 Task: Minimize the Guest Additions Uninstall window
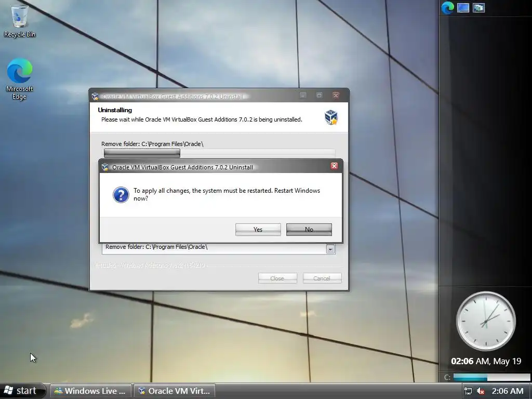[303, 96]
